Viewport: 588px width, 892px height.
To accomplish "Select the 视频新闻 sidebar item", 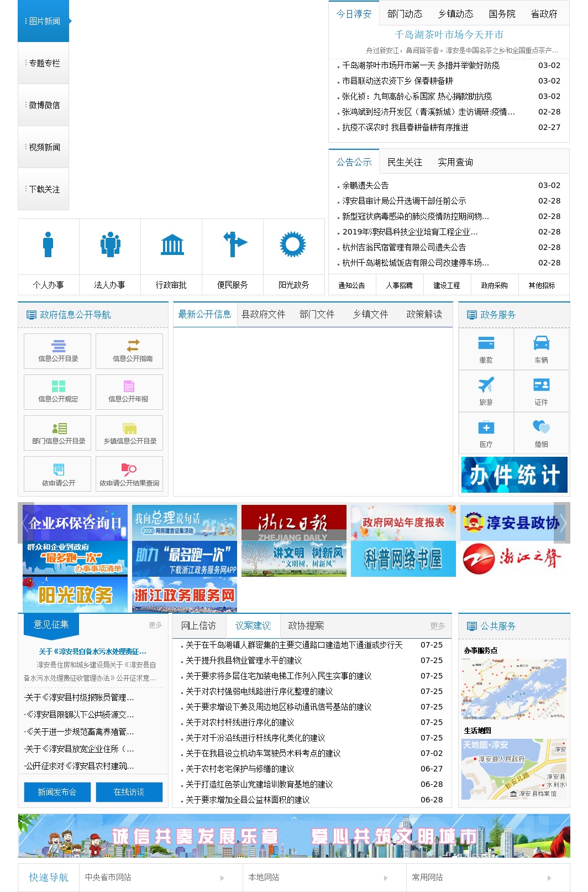I will point(43,147).
